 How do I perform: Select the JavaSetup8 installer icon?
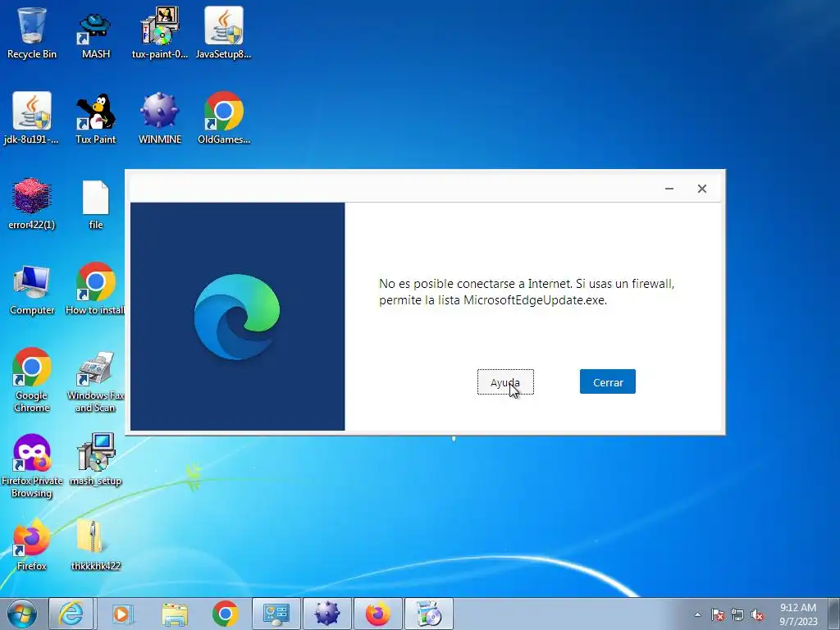tap(223, 33)
